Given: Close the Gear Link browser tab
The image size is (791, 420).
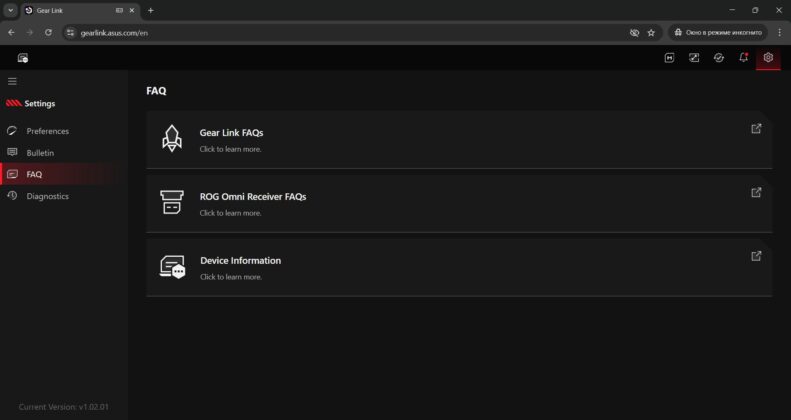Looking at the screenshot, I should click(132, 10).
